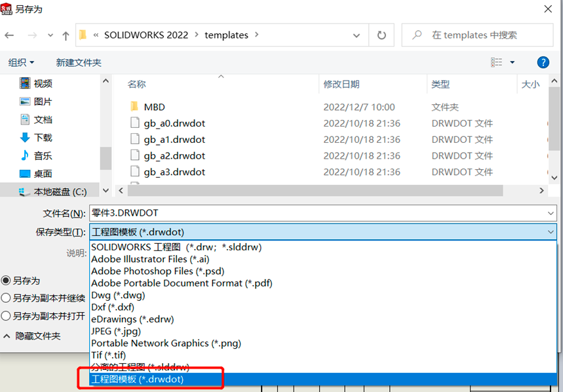Click horizontal scrollbar left arrow
Viewport: 563px width, 392px height.
[x=121, y=191]
